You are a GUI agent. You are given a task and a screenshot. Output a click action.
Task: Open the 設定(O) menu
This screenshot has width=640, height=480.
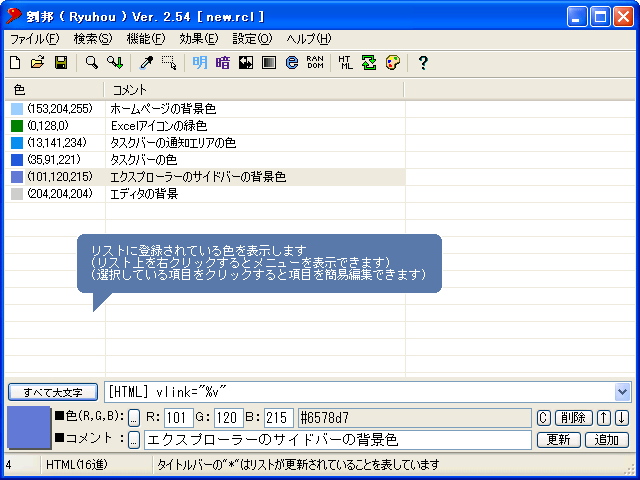(252, 39)
